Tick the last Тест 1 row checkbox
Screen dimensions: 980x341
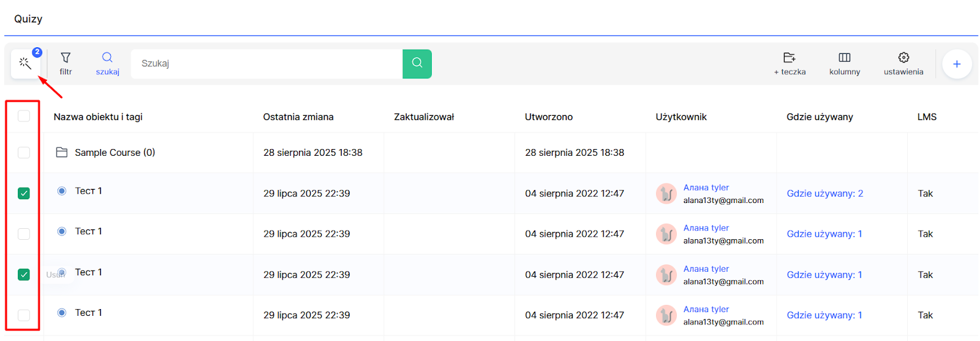coord(24,315)
